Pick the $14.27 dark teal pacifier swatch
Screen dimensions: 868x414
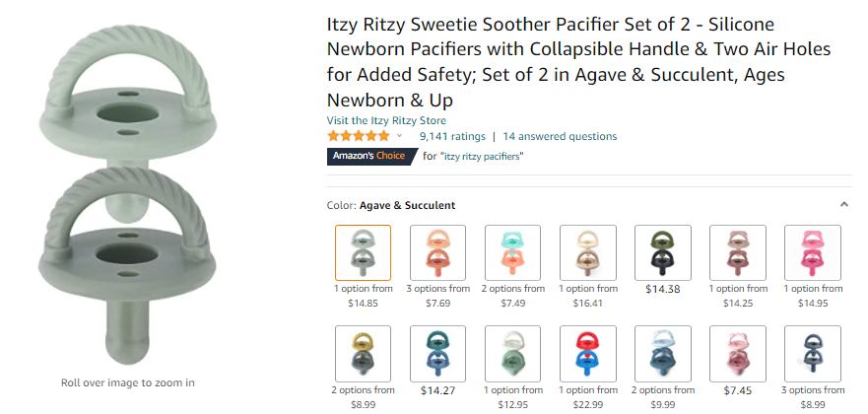437,353
